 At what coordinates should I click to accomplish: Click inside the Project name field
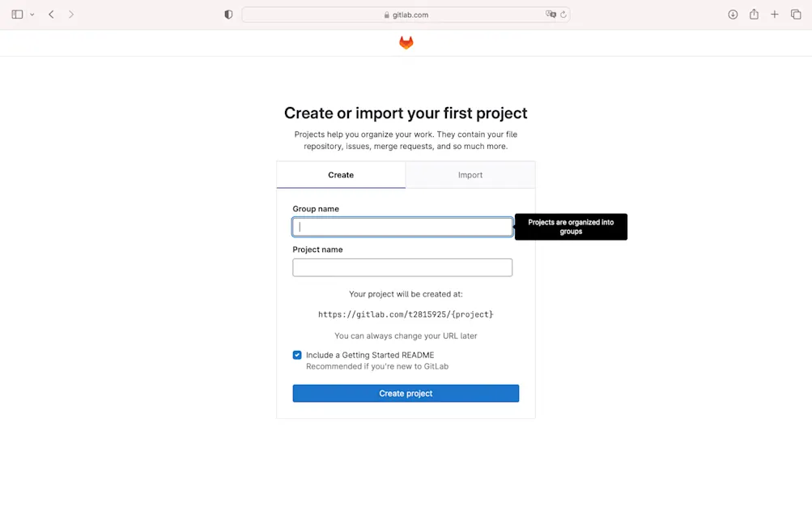(x=402, y=267)
